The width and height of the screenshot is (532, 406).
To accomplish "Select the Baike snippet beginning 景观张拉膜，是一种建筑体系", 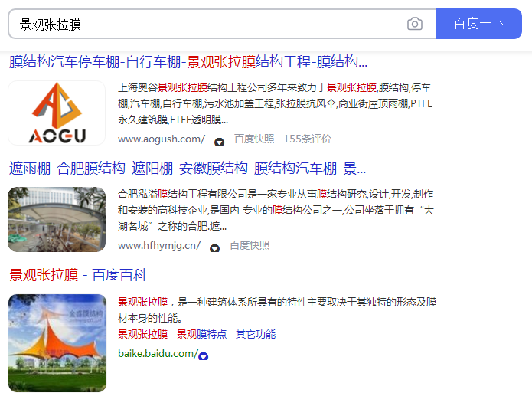I will coord(277,310).
